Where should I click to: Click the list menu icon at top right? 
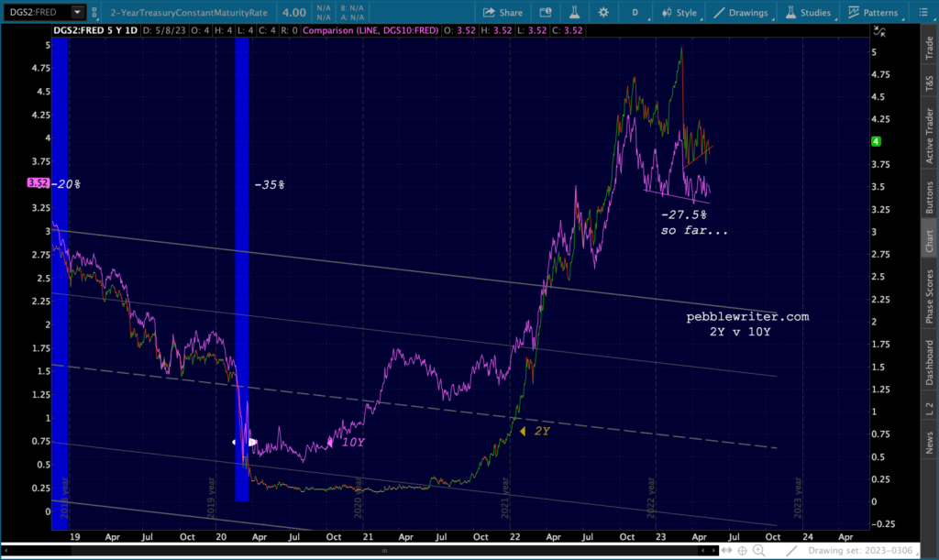[x=922, y=13]
